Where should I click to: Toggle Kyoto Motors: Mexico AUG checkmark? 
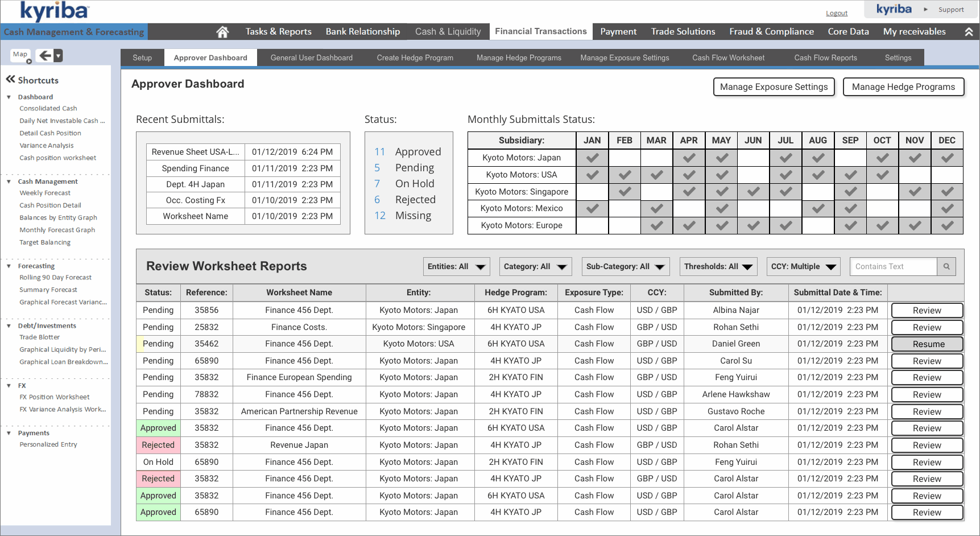pos(818,208)
